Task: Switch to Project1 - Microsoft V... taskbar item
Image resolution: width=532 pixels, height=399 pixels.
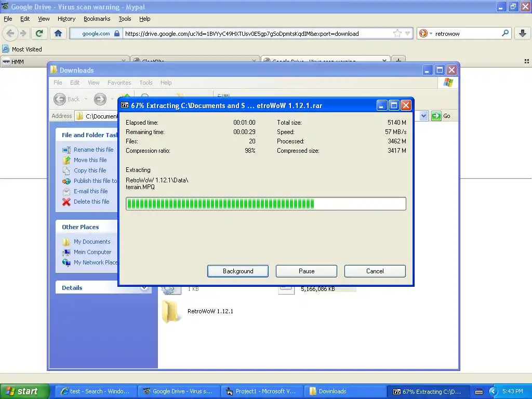Action: [x=262, y=391]
